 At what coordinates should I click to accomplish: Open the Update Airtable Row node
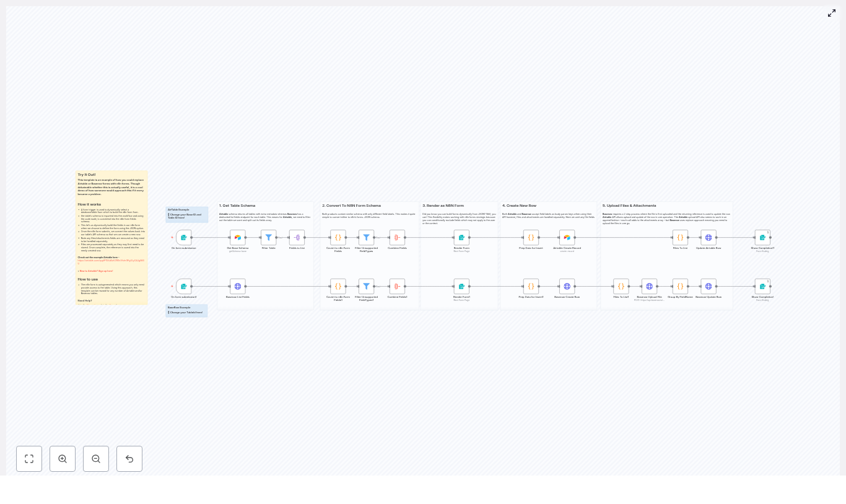(709, 237)
